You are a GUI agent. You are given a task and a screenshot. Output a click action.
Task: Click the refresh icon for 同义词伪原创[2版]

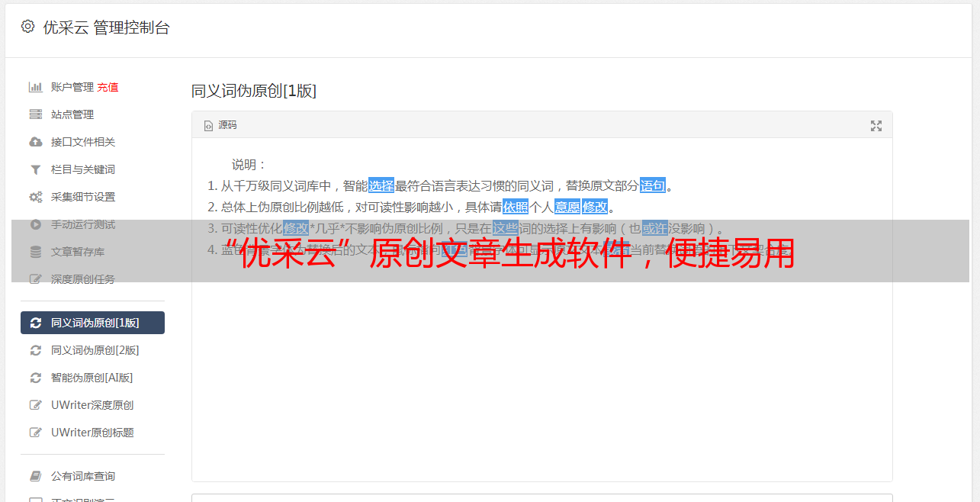pos(35,350)
